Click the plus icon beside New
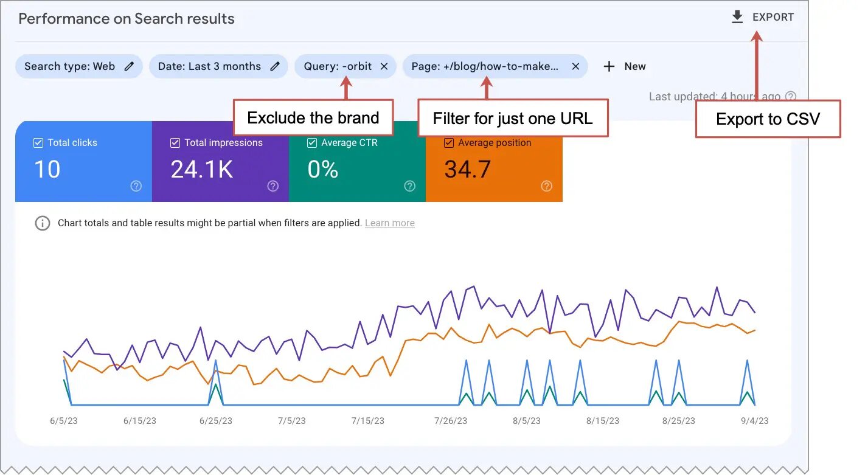Image resolution: width=868 pixels, height=475 pixels. (609, 66)
